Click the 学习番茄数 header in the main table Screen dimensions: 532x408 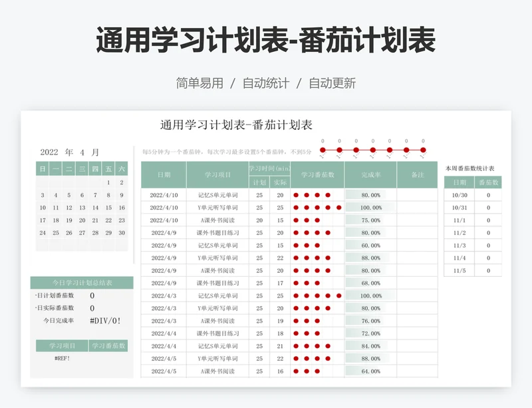(x=318, y=175)
